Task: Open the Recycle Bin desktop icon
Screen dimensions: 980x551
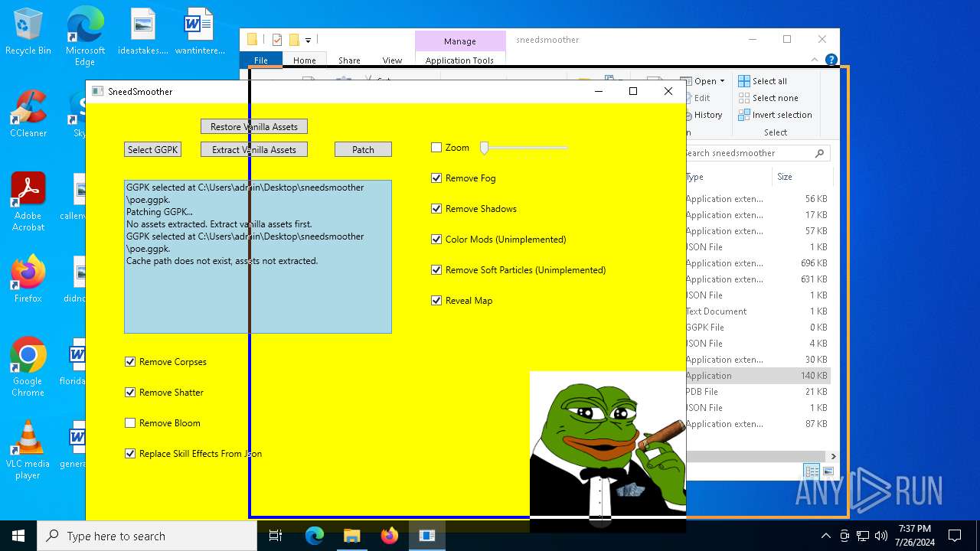Action: click(28, 31)
